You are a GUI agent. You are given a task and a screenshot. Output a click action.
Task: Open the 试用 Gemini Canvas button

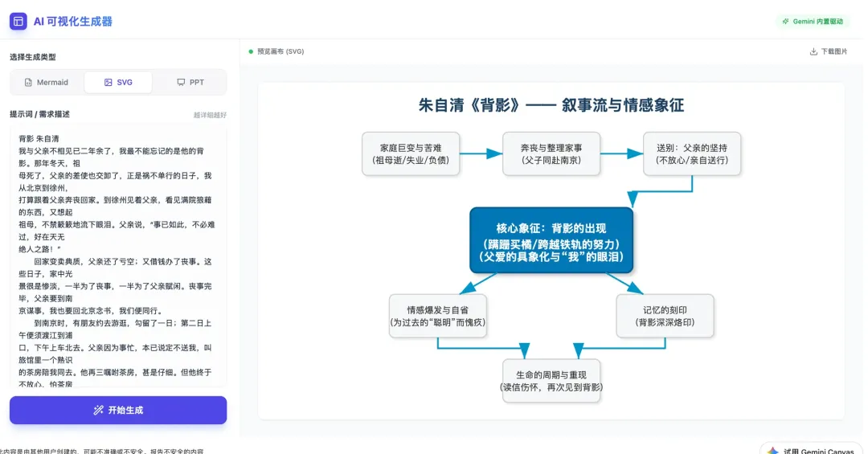[x=812, y=449]
